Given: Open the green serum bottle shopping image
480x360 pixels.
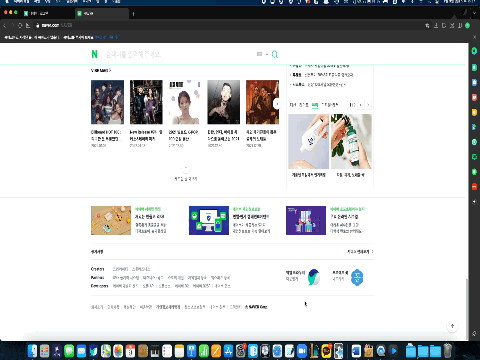Looking at the screenshot, I should point(351,141).
